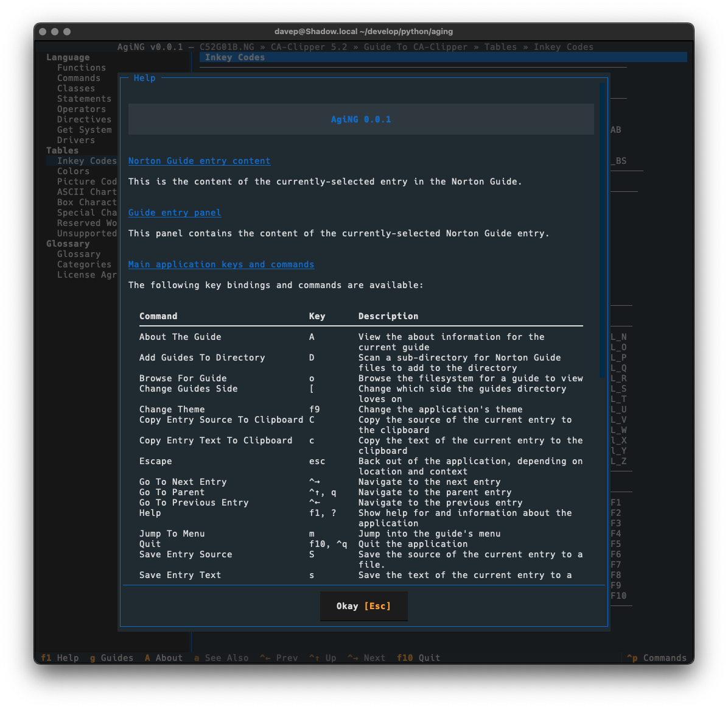Click the About The Guide command row
The width and height of the screenshot is (728, 709).
(361, 342)
